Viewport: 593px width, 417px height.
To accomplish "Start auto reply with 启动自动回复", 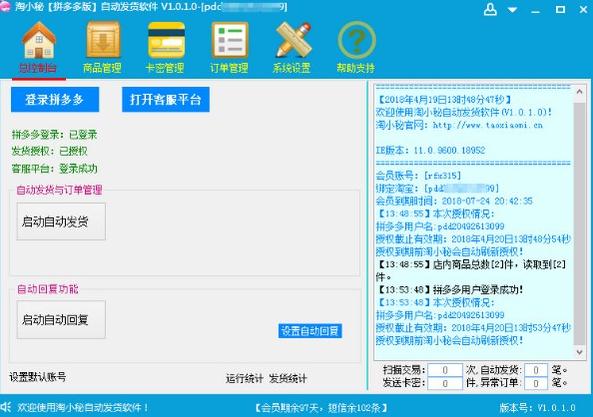I will click(x=61, y=320).
